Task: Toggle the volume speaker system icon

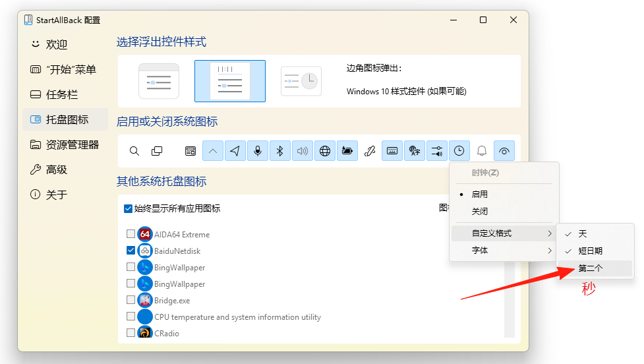Action: click(303, 151)
